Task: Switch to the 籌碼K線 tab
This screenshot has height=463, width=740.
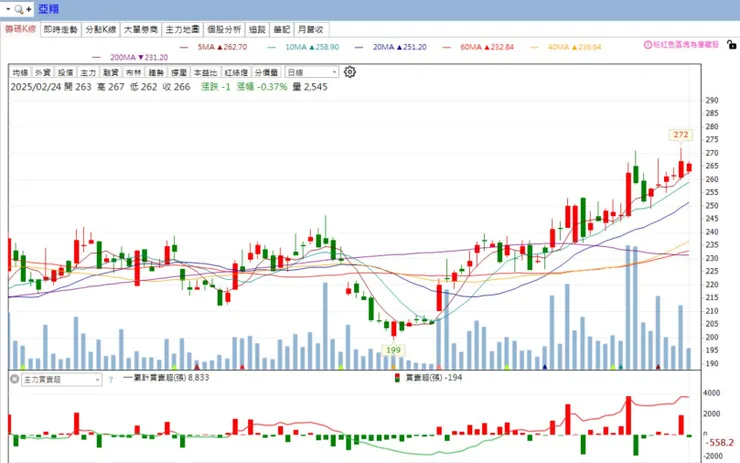Action: tap(20, 29)
